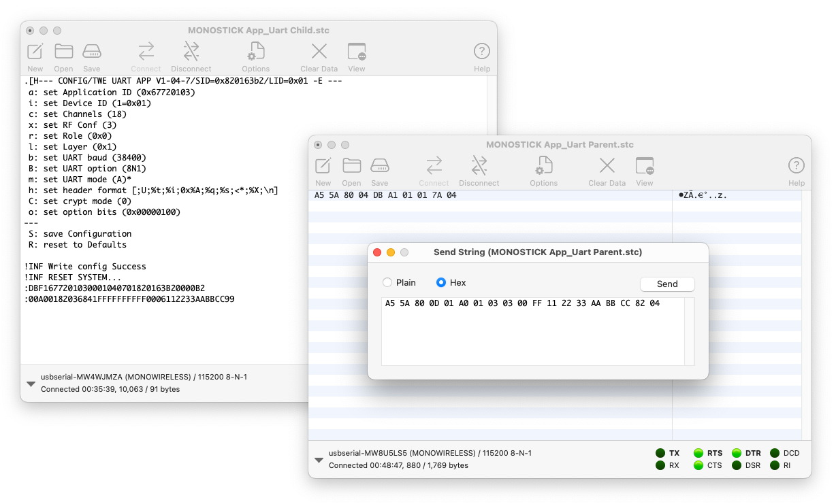Click View icon in Parent window toolbar
This screenshot has width=836, height=504.
(644, 167)
